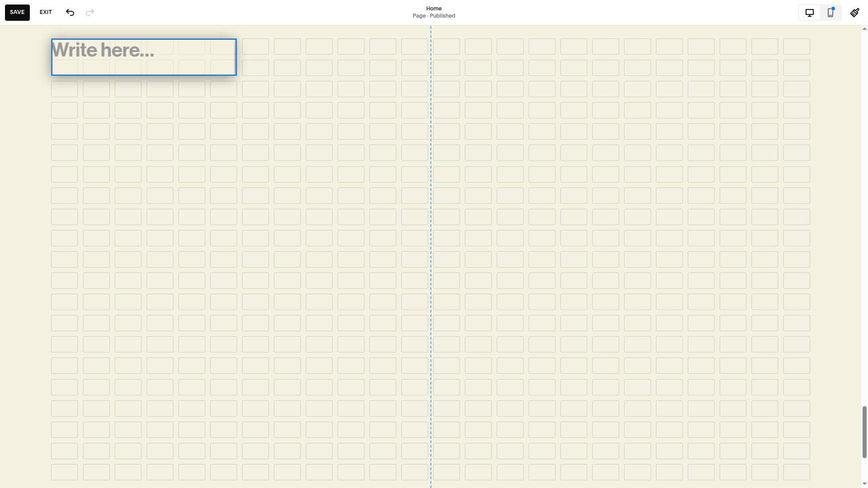Click the blue notification dot on the mobile icon
Viewport: 868px width, 488px height.
[x=833, y=8]
